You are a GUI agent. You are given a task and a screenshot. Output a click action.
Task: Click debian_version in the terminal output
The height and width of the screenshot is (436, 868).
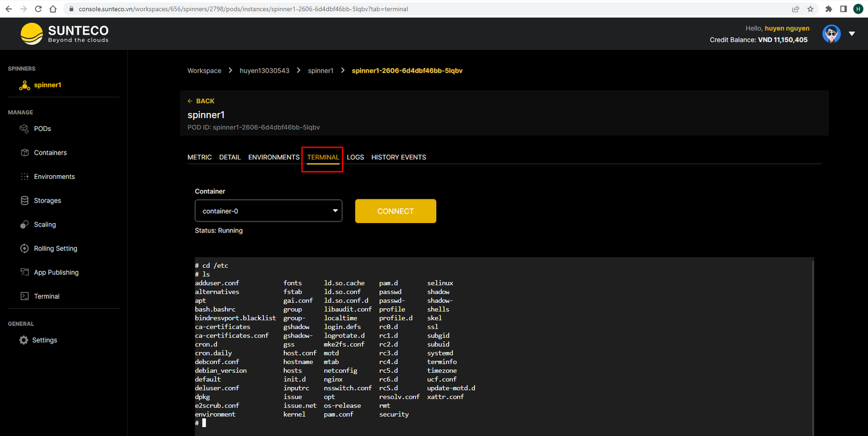[220, 370]
